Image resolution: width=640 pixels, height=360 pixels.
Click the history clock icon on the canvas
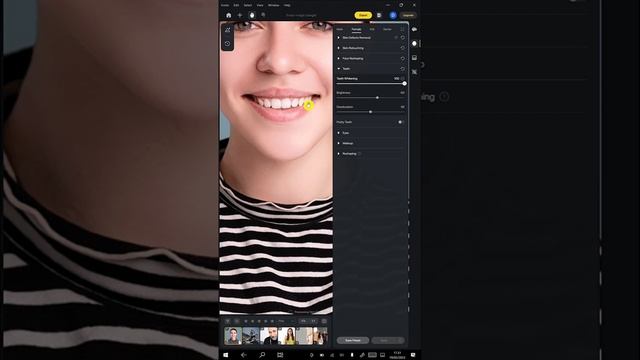coord(227,44)
